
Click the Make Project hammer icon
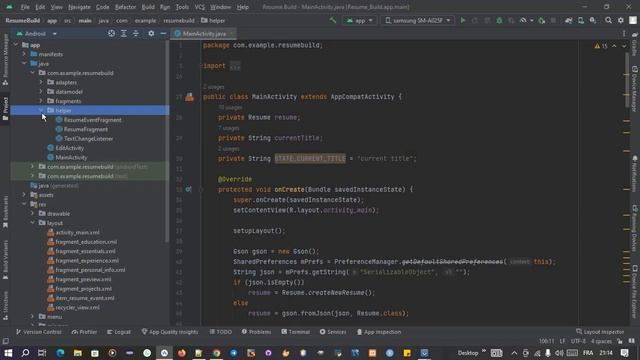333,20
